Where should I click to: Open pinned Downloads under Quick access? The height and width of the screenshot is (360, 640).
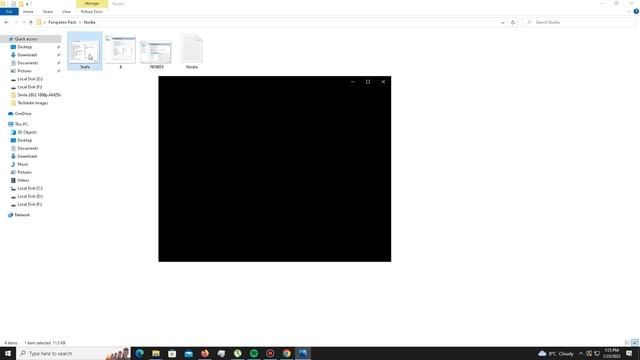point(27,55)
